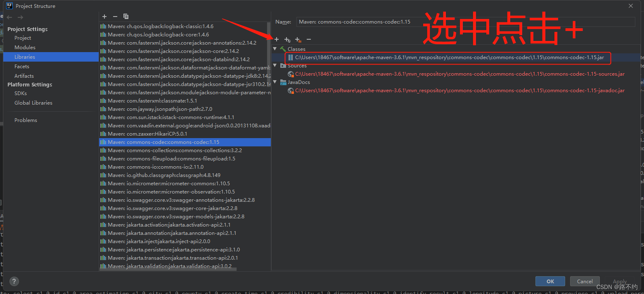Click the plus-with-folder icon to add directory
The width and height of the screenshot is (644, 294).
[298, 39]
